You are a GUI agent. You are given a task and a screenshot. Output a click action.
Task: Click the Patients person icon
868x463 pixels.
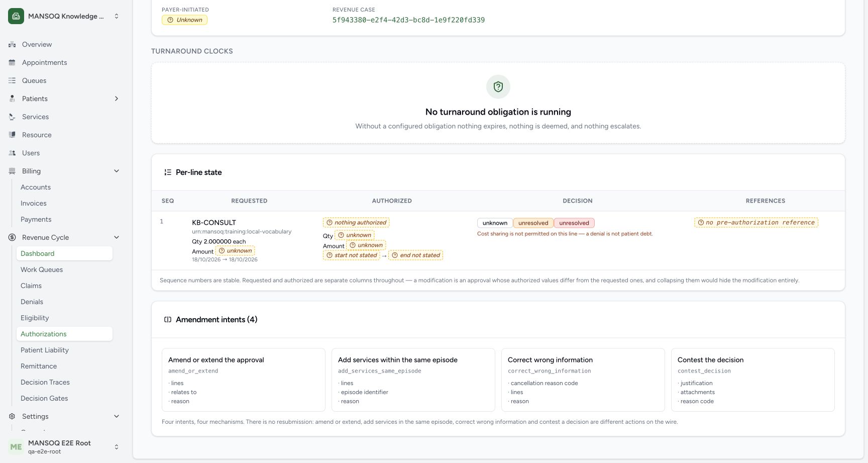[x=12, y=99]
